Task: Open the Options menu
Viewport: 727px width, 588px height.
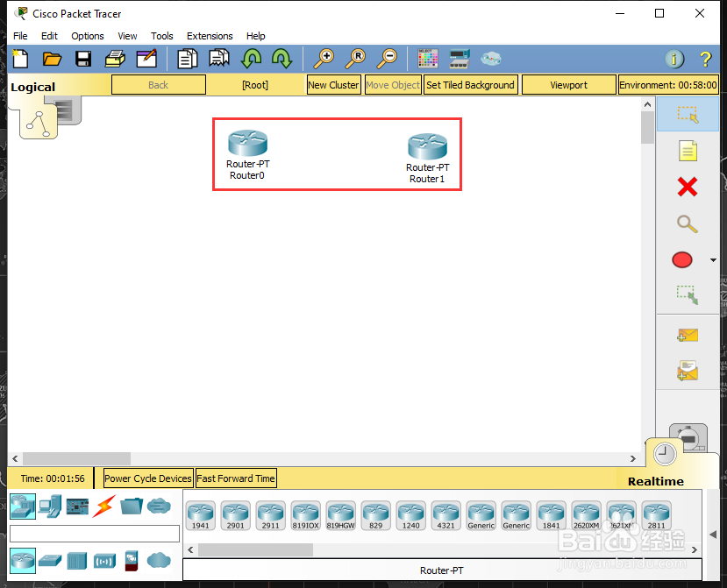Action: [88, 36]
